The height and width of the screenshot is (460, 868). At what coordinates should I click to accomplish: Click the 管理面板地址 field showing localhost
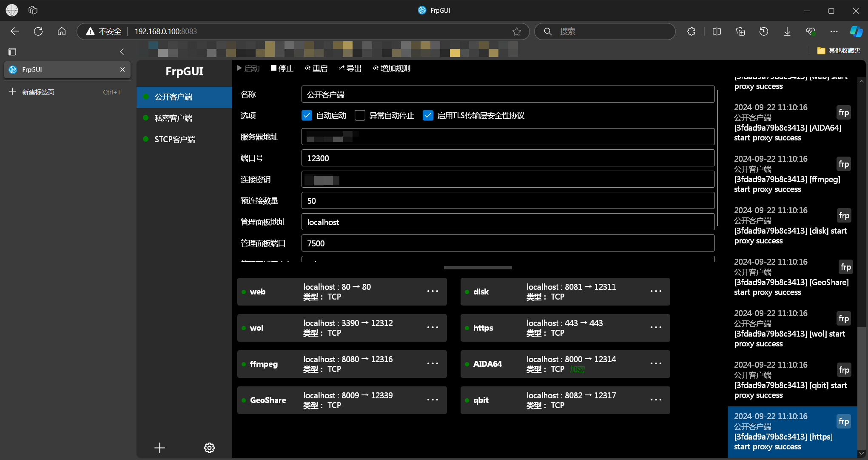(x=508, y=222)
